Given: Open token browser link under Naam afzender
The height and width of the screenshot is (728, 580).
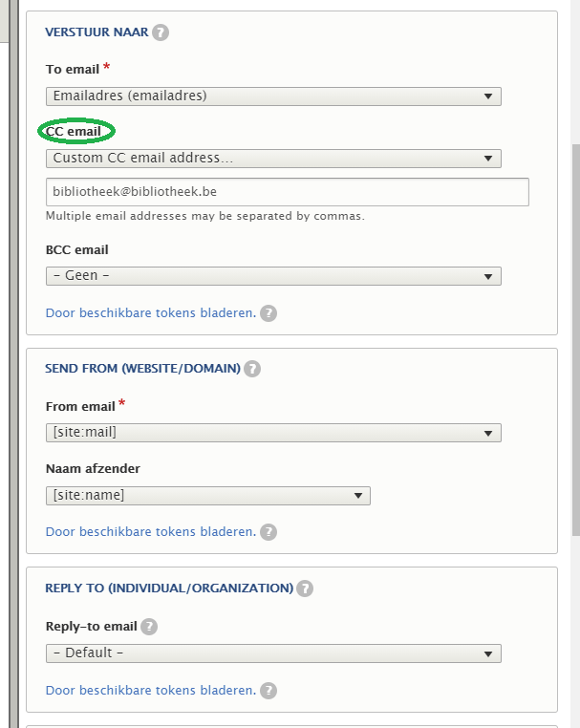Looking at the screenshot, I should click(x=151, y=532).
